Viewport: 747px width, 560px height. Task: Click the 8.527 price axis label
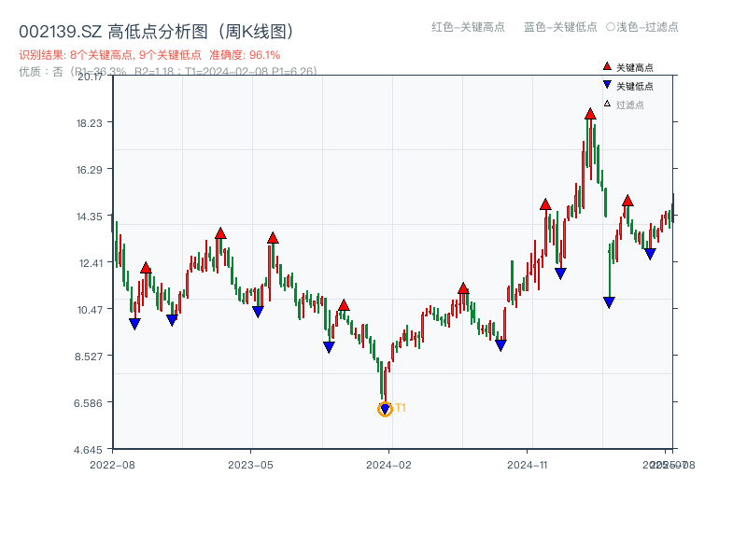pyautogui.click(x=89, y=357)
